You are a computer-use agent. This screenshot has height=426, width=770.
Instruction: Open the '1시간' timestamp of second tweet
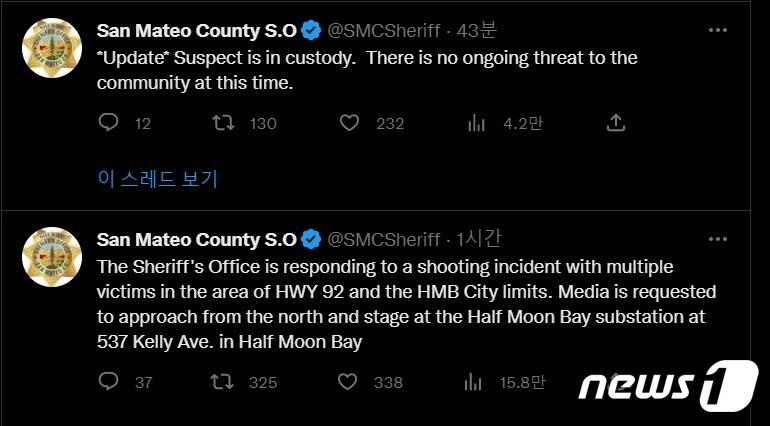coord(479,239)
